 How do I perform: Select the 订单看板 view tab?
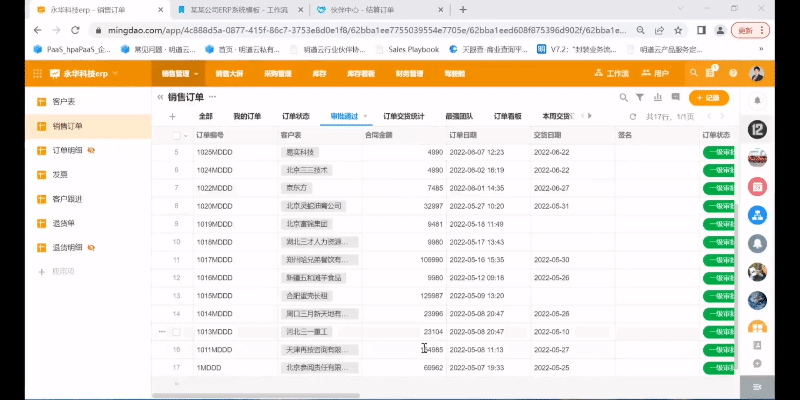pos(507,116)
